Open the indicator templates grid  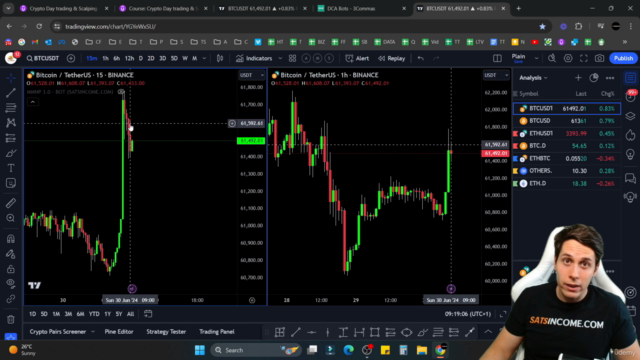point(292,58)
